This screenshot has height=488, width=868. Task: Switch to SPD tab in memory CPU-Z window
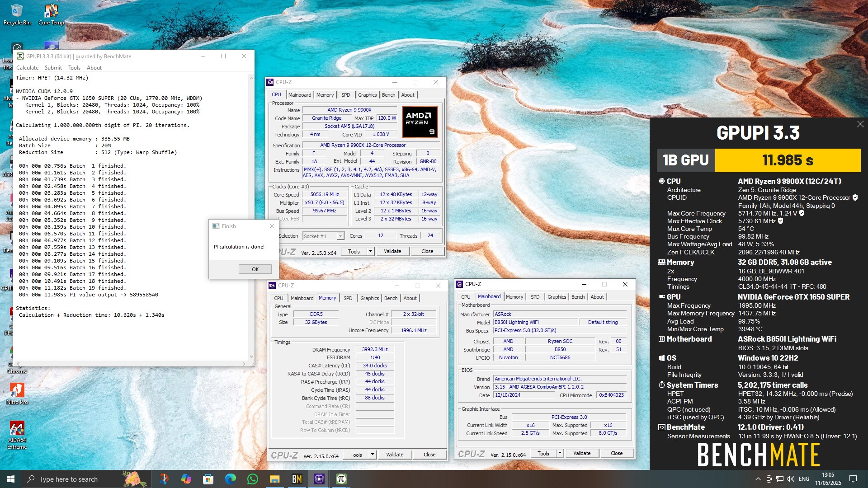coord(348,298)
